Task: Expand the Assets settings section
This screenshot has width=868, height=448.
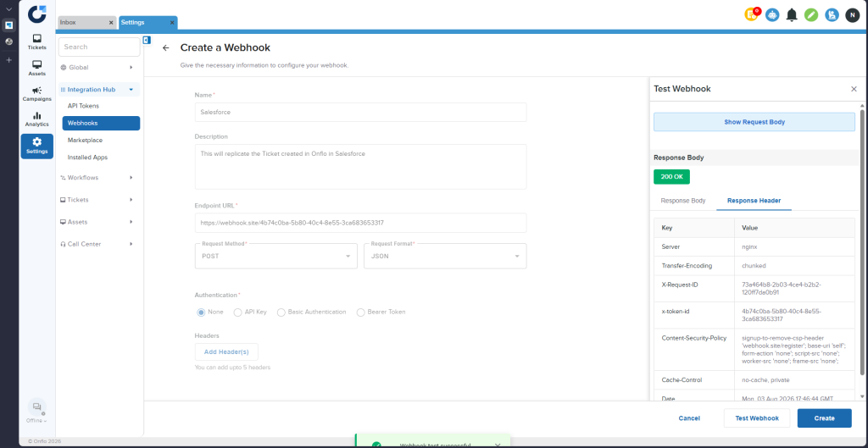Action: click(x=131, y=222)
